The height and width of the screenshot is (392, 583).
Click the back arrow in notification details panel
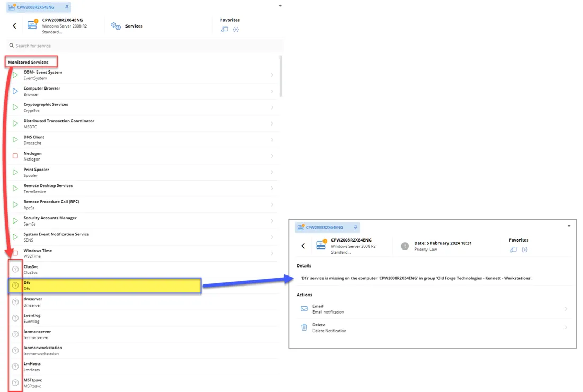click(x=303, y=246)
